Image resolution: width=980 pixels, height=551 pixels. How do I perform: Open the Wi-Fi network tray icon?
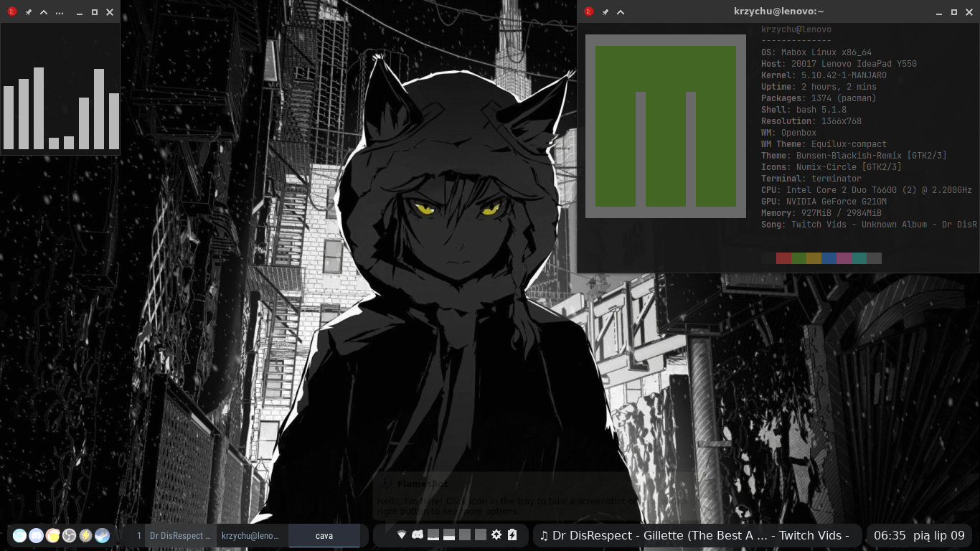pos(402,535)
